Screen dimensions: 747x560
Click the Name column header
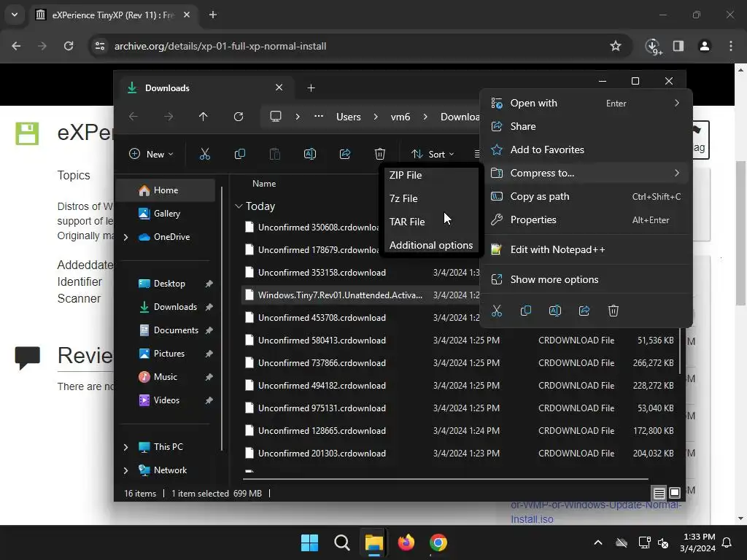264,184
